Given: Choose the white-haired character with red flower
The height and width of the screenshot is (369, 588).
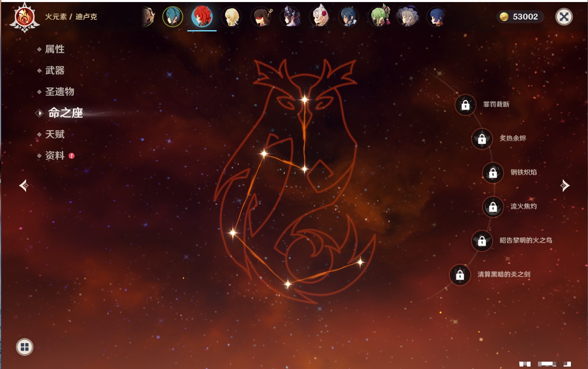Looking at the screenshot, I should [x=320, y=17].
